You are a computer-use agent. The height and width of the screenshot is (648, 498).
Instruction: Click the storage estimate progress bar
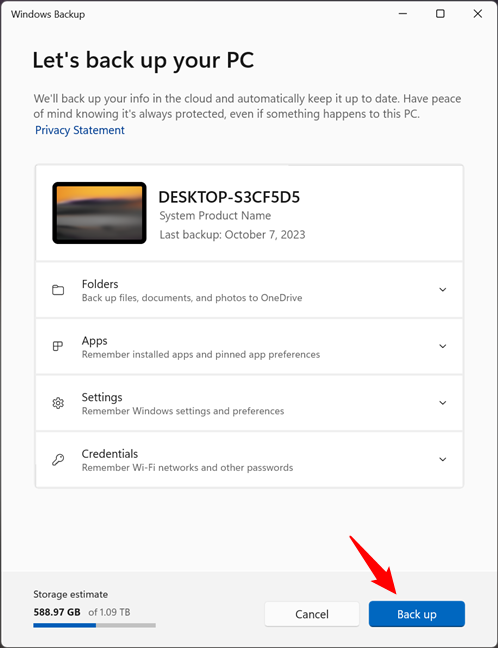tap(94, 625)
